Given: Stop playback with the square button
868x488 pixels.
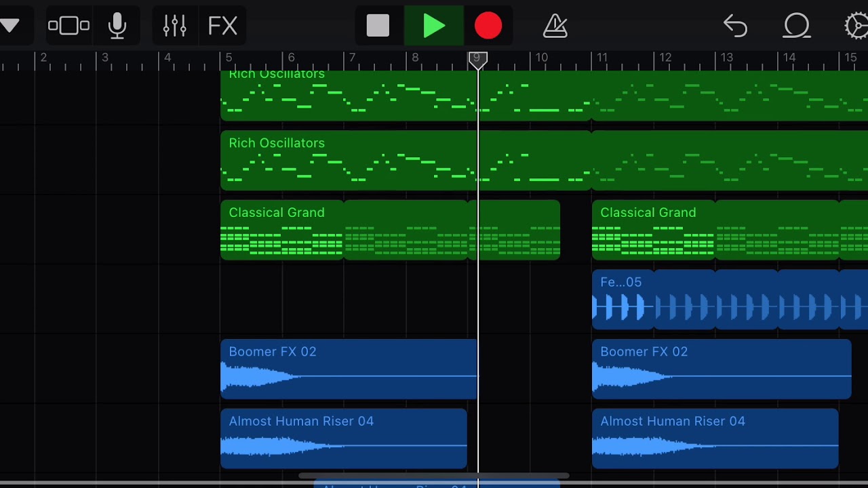Looking at the screenshot, I should [378, 26].
